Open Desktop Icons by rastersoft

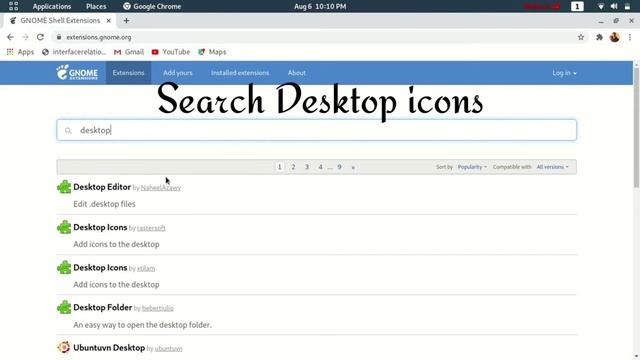click(100, 227)
